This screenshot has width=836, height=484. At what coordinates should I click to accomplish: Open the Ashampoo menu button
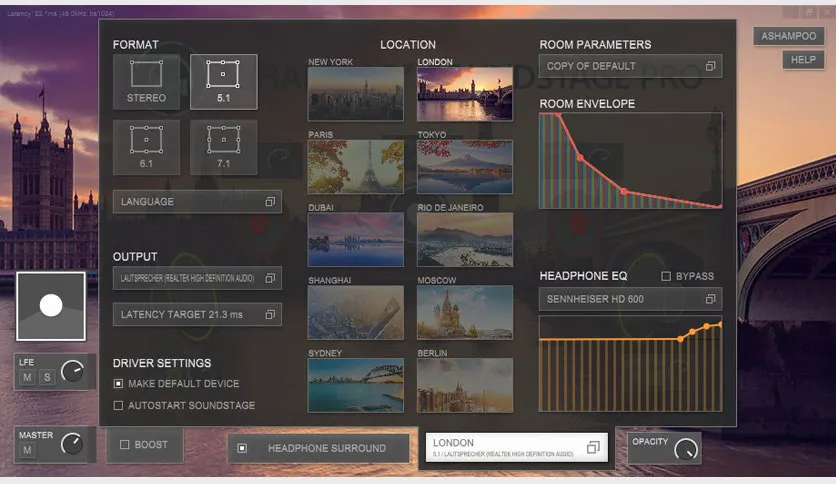(x=789, y=36)
